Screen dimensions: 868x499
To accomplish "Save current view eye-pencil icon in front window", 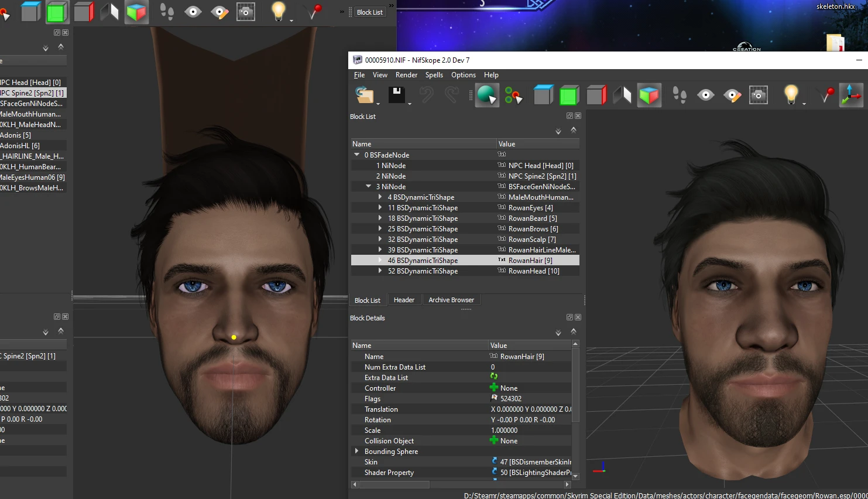I will click(x=732, y=95).
